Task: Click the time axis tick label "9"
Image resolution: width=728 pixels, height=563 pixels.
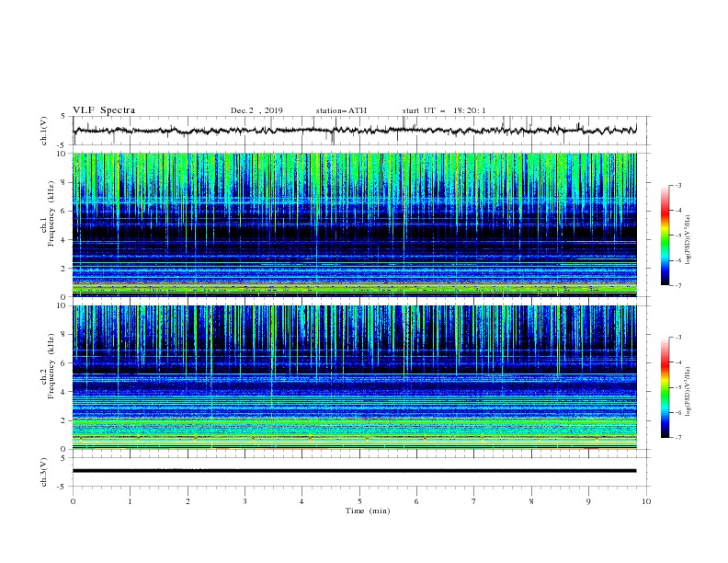Action: (x=588, y=501)
